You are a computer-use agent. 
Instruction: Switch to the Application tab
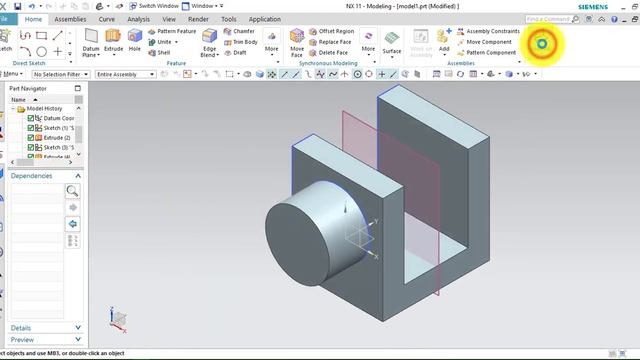(264, 19)
